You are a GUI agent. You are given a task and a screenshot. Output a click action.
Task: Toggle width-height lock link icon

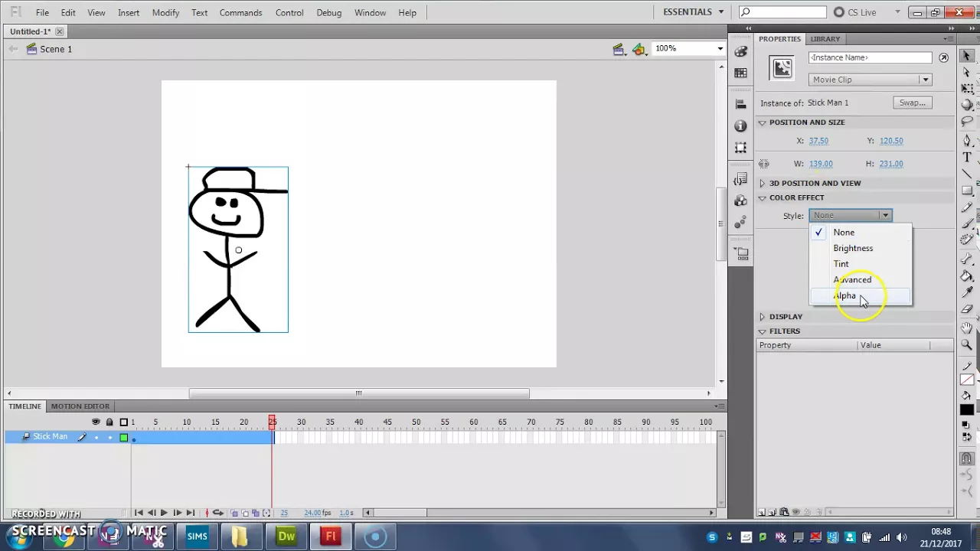pyautogui.click(x=763, y=164)
